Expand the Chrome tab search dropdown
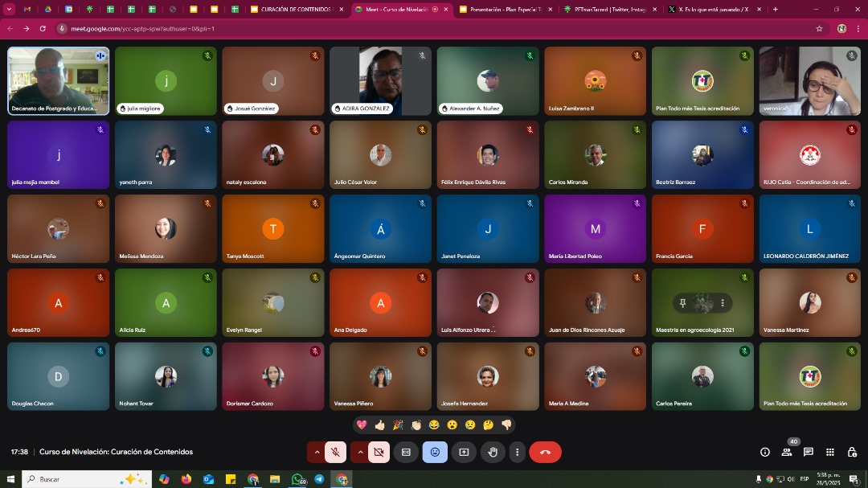Viewport: 868px width, 488px height. pyautogui.click(x=9, y=10)
